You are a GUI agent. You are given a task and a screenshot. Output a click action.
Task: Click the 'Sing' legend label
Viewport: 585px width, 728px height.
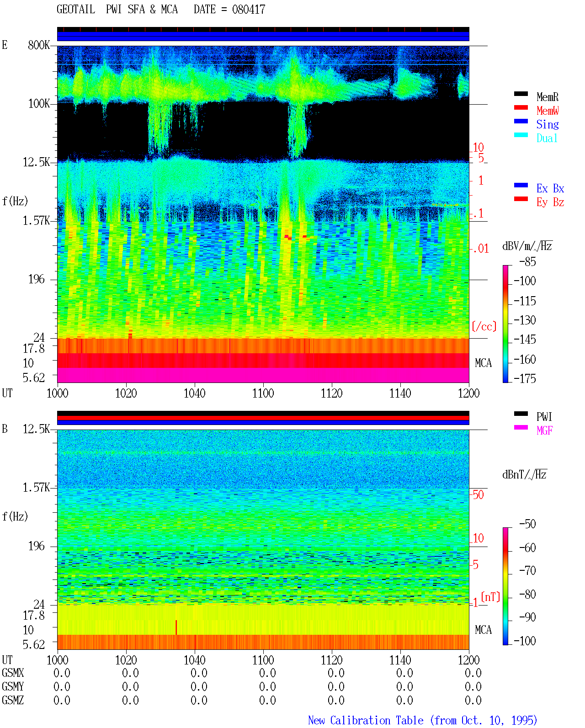[x=548, y=124]
